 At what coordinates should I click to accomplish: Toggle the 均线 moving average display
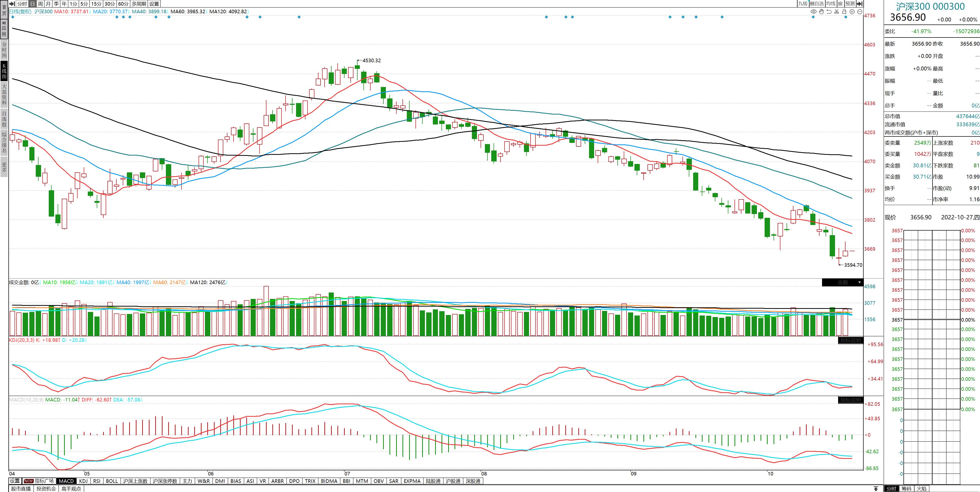click(831, 4)
